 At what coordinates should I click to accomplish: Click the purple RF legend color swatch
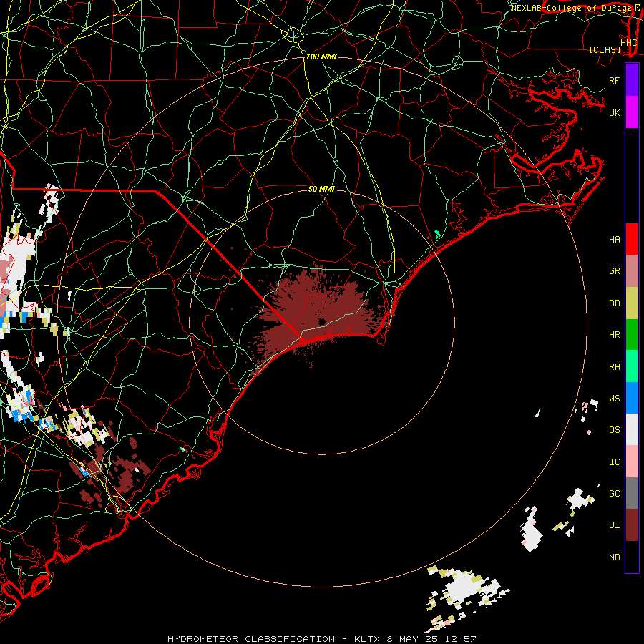coord(632,80)
